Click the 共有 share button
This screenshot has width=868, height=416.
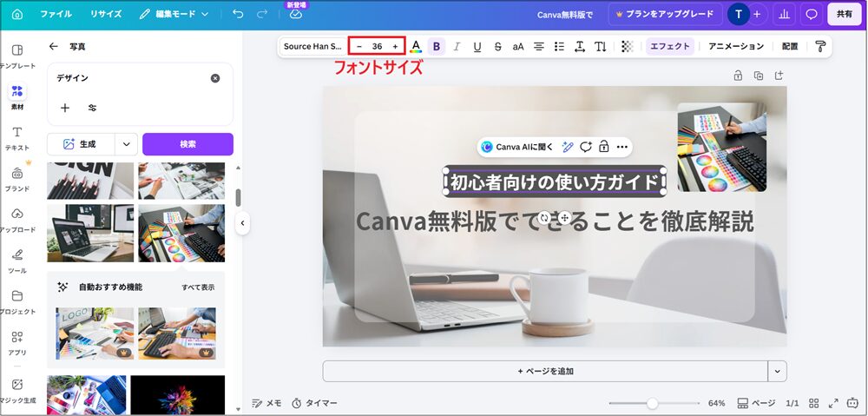tap(845, 15)
